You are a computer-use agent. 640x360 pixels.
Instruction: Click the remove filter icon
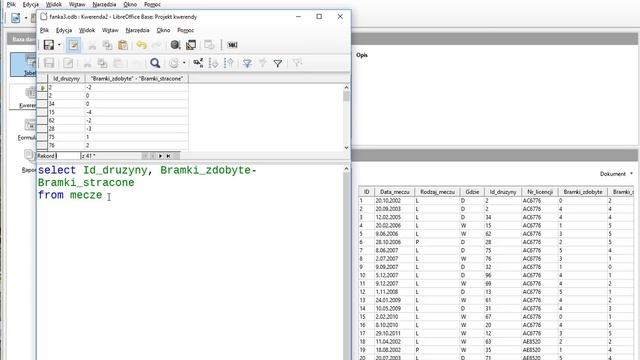[x=297, y=63]
